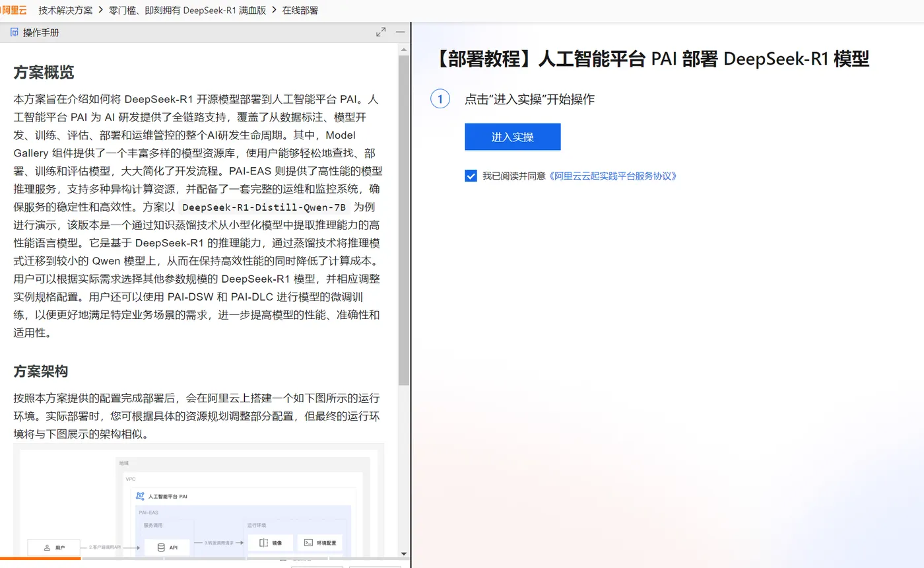
Task: Click the 镜像 box in the diagram
Action: tap(271, 543)
